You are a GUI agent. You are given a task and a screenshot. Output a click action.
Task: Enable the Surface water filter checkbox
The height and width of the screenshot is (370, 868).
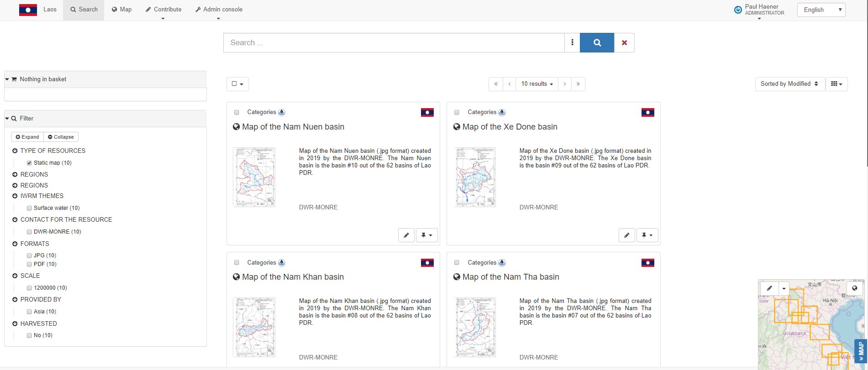pyautogui.click(x=29, y=208)
